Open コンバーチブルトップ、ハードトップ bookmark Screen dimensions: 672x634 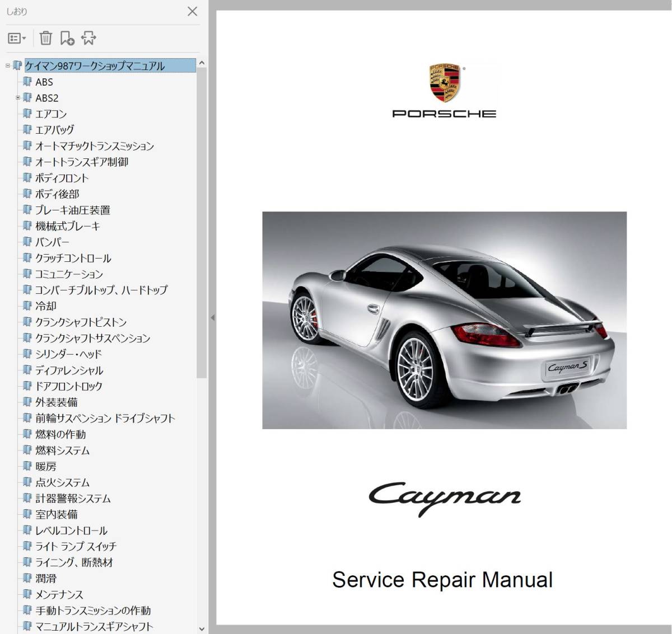pos(101,290)
